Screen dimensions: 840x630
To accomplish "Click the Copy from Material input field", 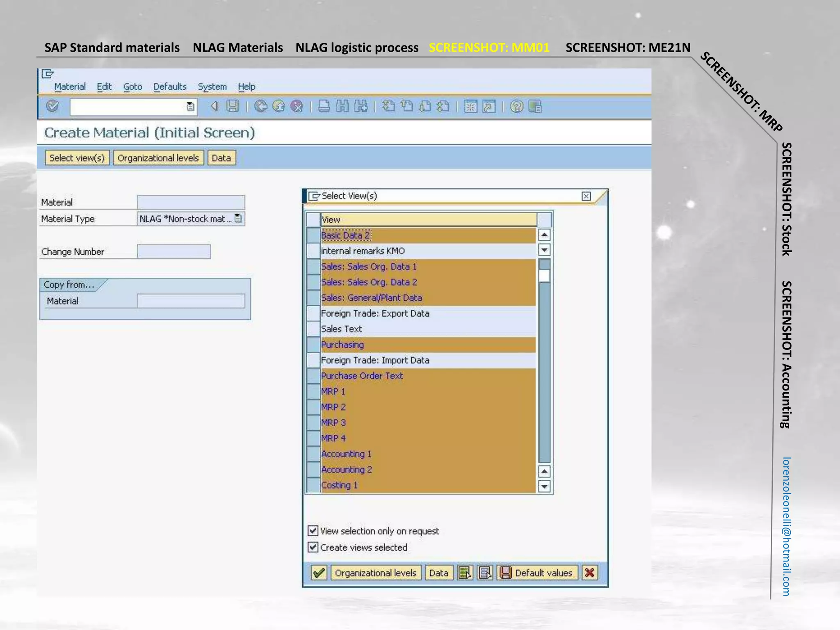I will [x=191, y=301].
